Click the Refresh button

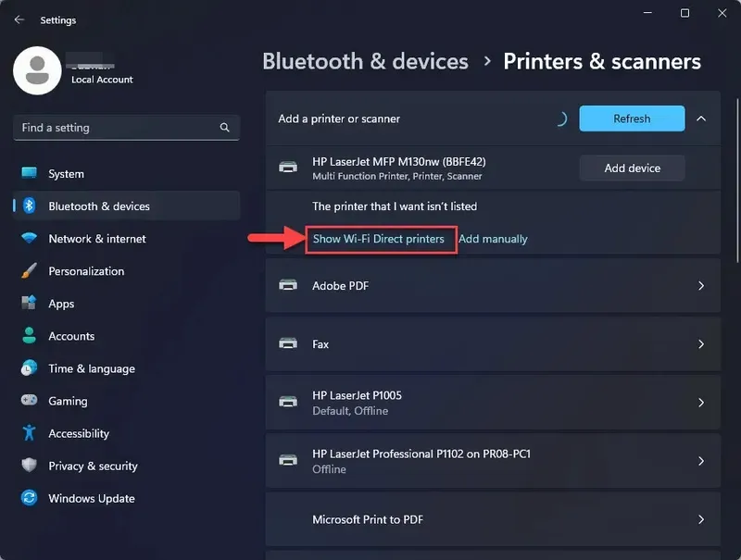pos(631,118)
